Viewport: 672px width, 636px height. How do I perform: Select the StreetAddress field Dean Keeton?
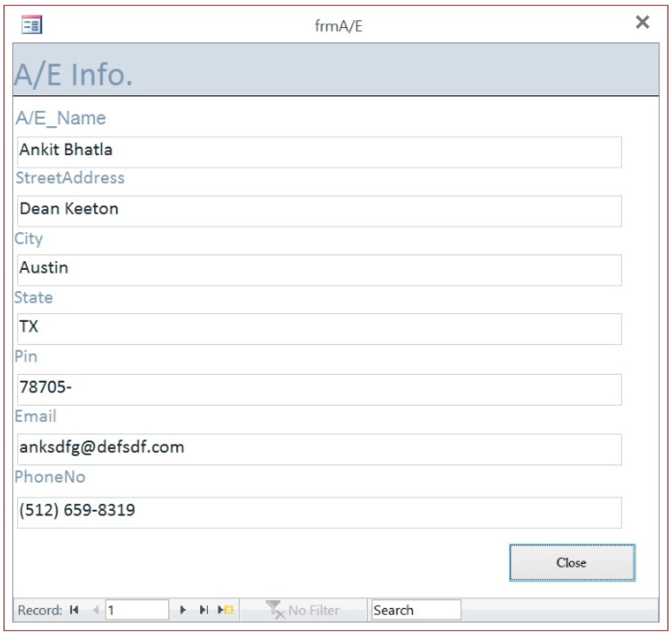(x=319, y=211)
